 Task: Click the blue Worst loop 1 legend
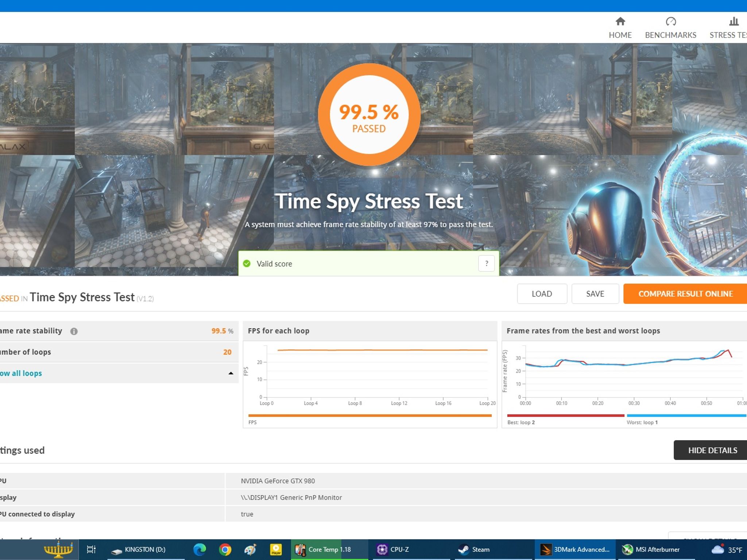pos(686,416)
